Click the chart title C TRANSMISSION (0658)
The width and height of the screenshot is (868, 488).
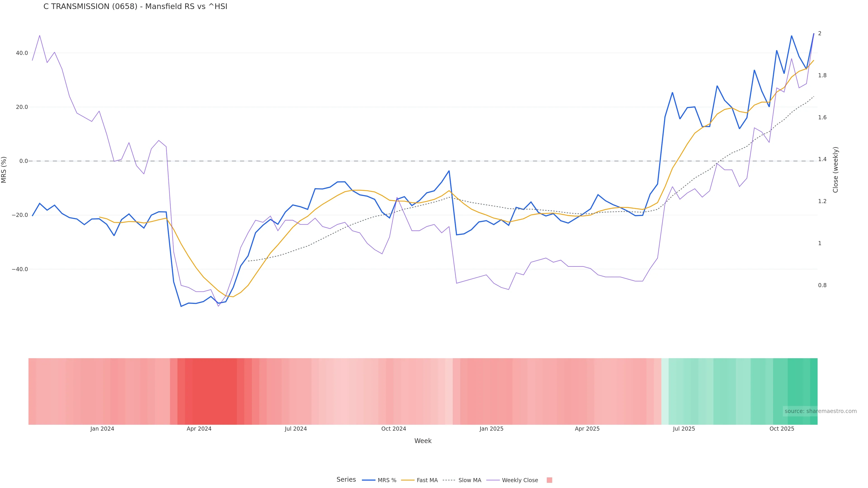coord(135,7)
